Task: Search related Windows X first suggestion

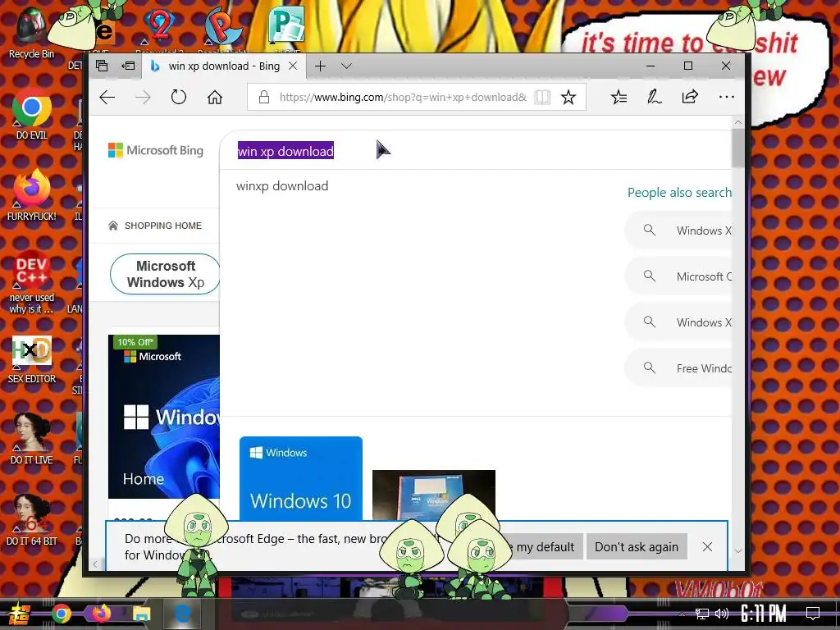Action: pyautogui.click(x=679, y=231)
